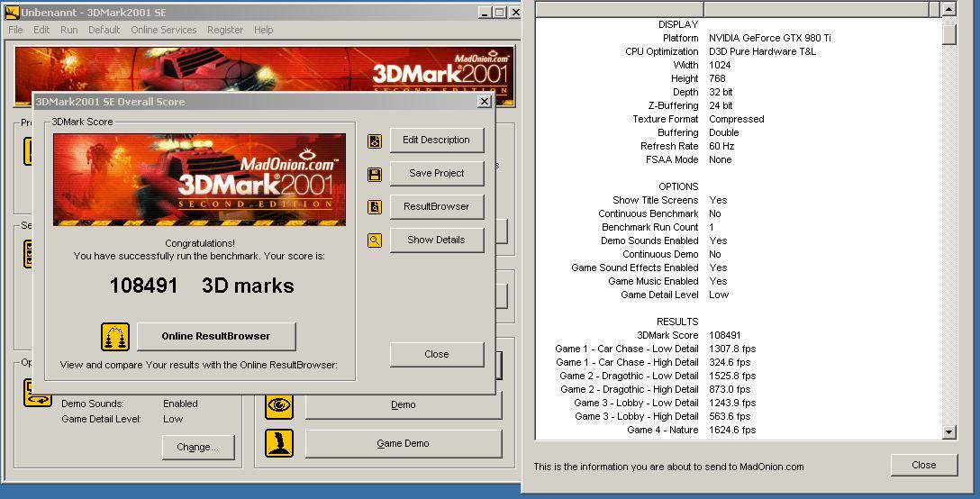Viewport: 980px width, 499px height.
Task: Click the X on the Overall Score dialog
Action: tap(485, 101)
